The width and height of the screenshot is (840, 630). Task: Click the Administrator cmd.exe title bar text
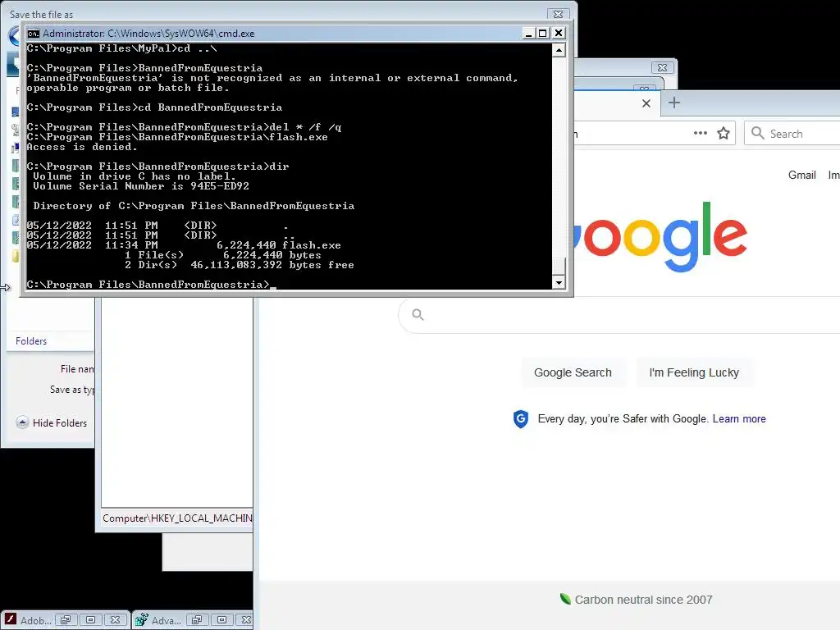(148, 33)
